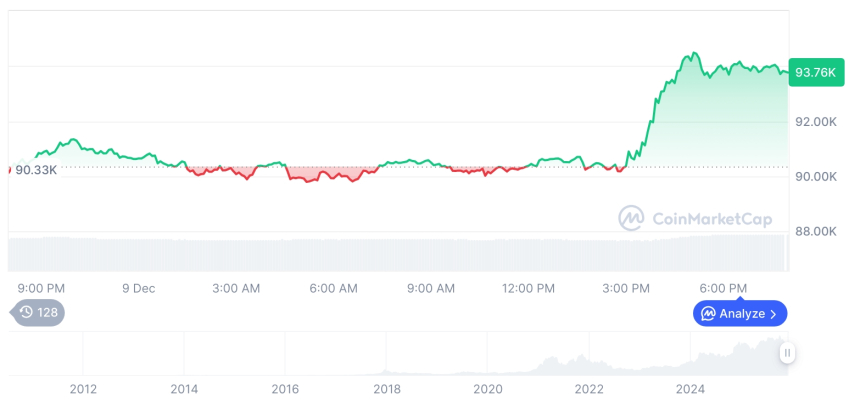This screenshot has height=401, width=860.
Task: Expand the Analyze button's chevron arrow
Action: [773, 314]
